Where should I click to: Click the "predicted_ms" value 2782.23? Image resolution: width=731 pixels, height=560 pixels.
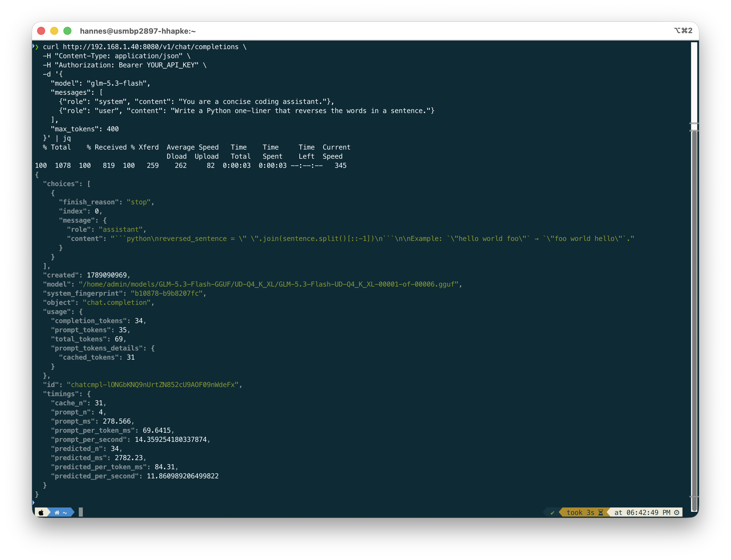coord(129,458)
